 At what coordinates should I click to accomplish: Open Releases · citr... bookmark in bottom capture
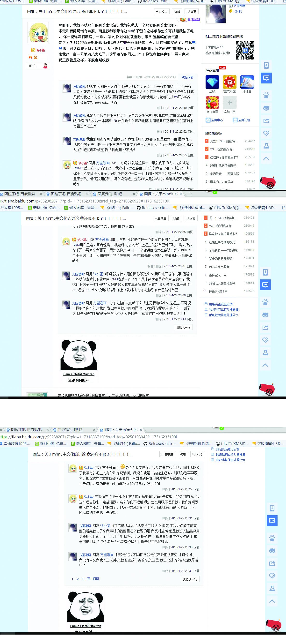159,443
